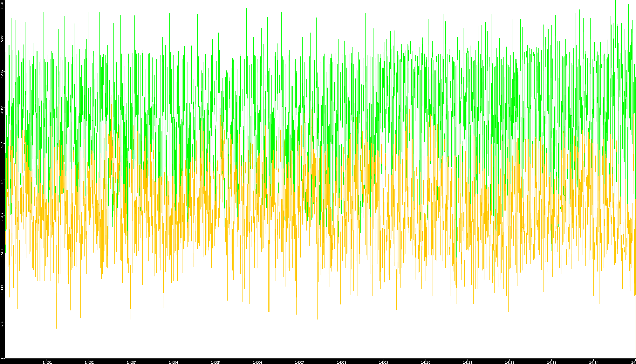This screenshot has height=364, width=636.
Task: Pick the 14:08 marker on time axis
Action: [x=341, y=362]
